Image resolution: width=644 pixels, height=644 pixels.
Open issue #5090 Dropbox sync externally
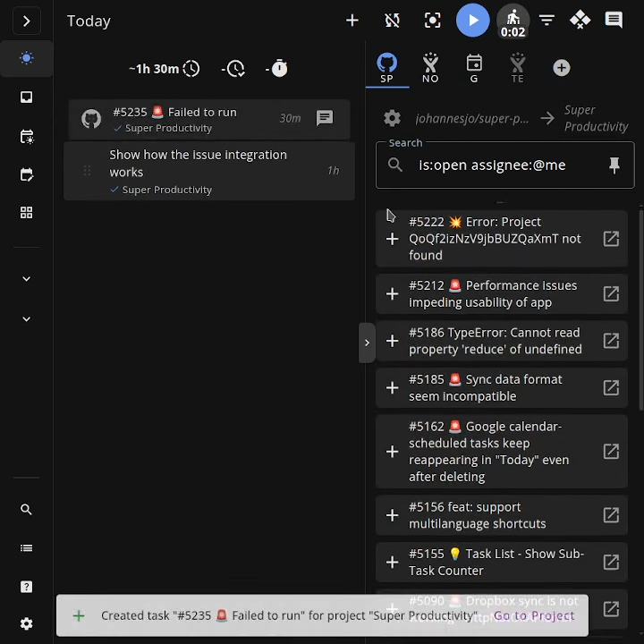click(611, 609)
